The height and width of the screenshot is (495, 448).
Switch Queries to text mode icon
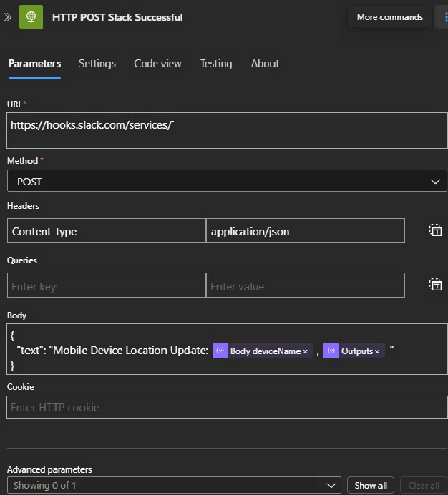pyautogui.click(x=435, y=285)
